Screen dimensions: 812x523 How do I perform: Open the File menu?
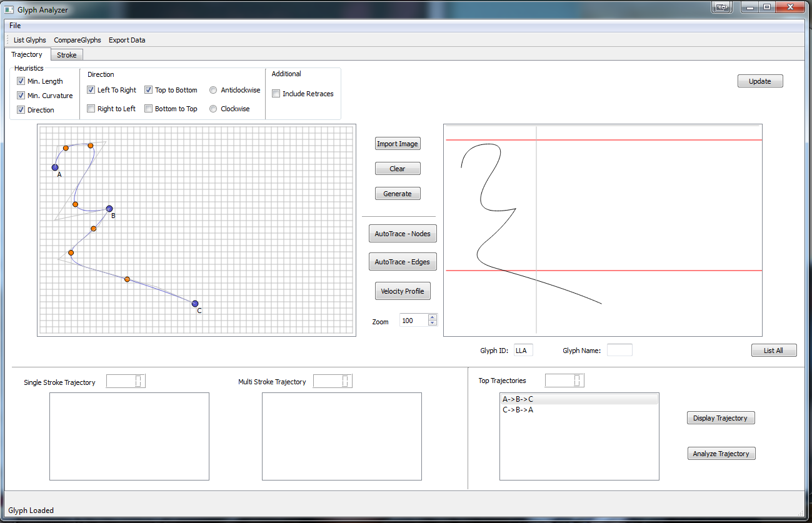(x=15, y=26)
